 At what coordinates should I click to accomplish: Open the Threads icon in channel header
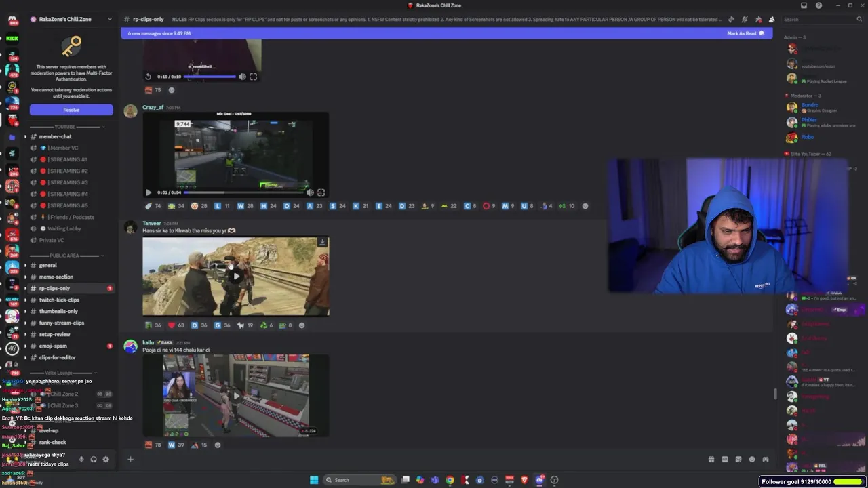point(730,20)
